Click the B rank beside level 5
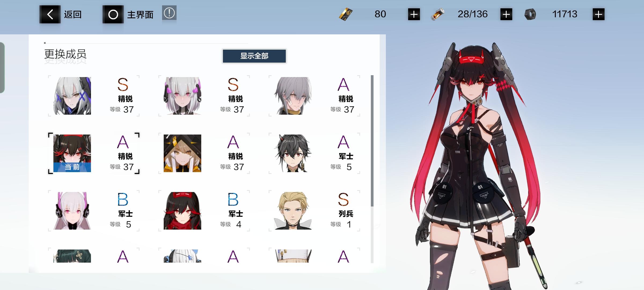 pyautogui.click(x=123, y=200)
